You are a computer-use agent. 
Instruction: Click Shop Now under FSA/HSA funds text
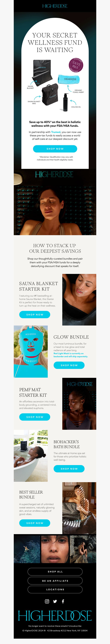coord(55,149)
